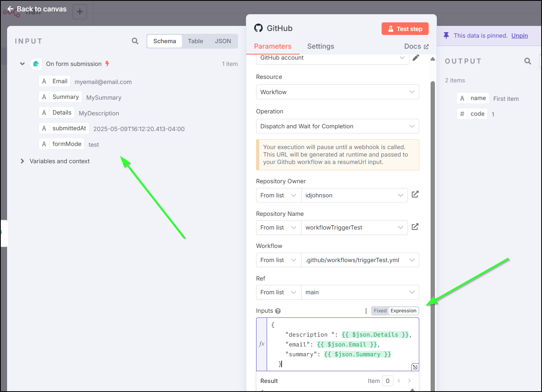Image resolution: width=542 pixels, height=392 pixels.
Task: Open the Docs external link
Action: [416, 46]
